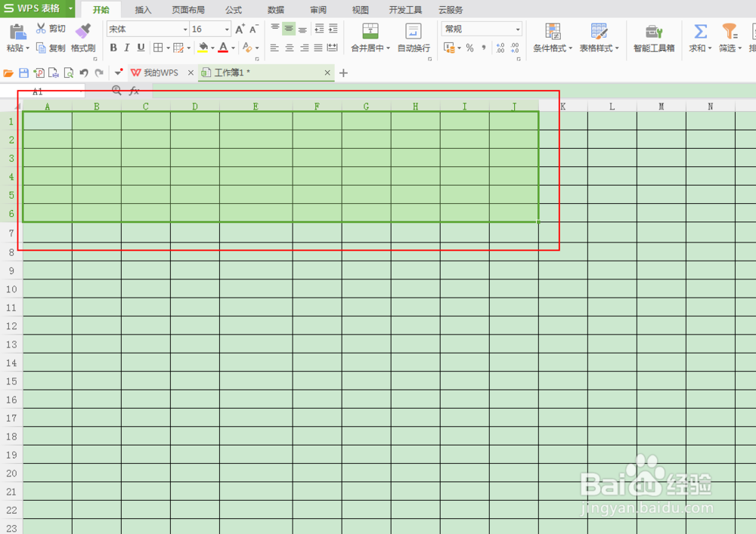Click the distributed alignment icon
The image size is (756, 534).
point(332,47)
